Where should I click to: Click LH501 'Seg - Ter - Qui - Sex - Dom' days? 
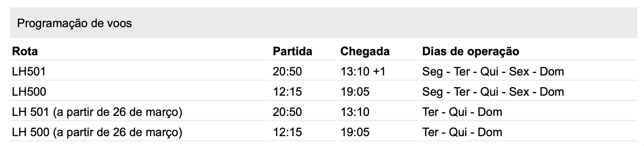(493, 72)
